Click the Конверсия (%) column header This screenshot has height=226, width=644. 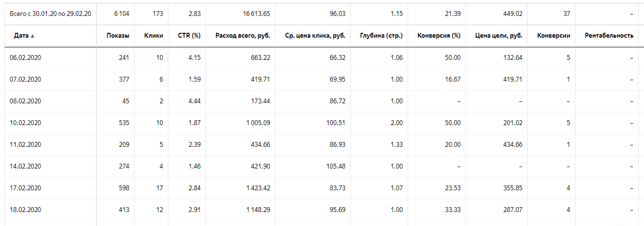click(x=439, y=36)
